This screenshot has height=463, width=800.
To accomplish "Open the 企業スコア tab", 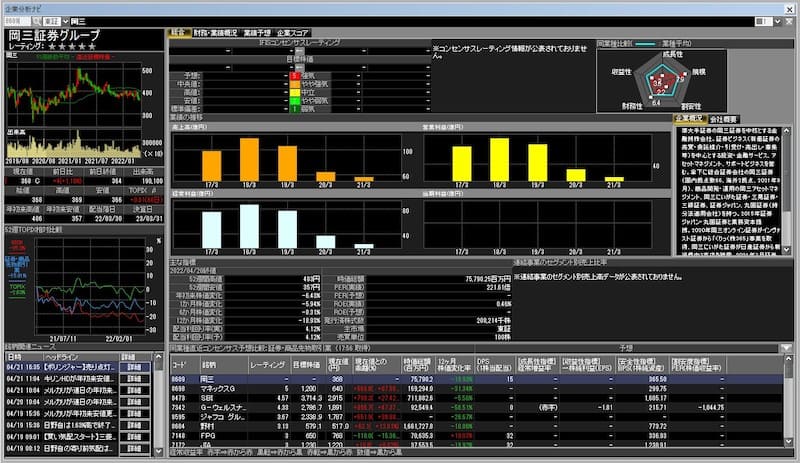I will coord(292,33).
